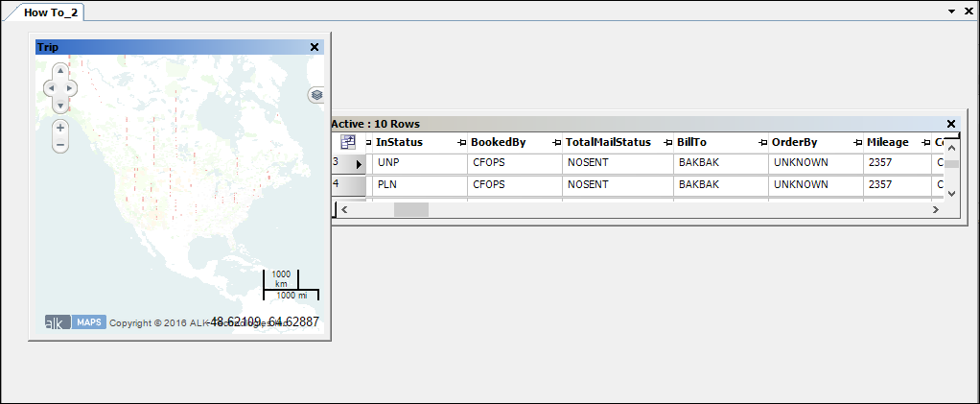
Task: Click CFOPS cell in the UNP row
Action: (514, 163)
